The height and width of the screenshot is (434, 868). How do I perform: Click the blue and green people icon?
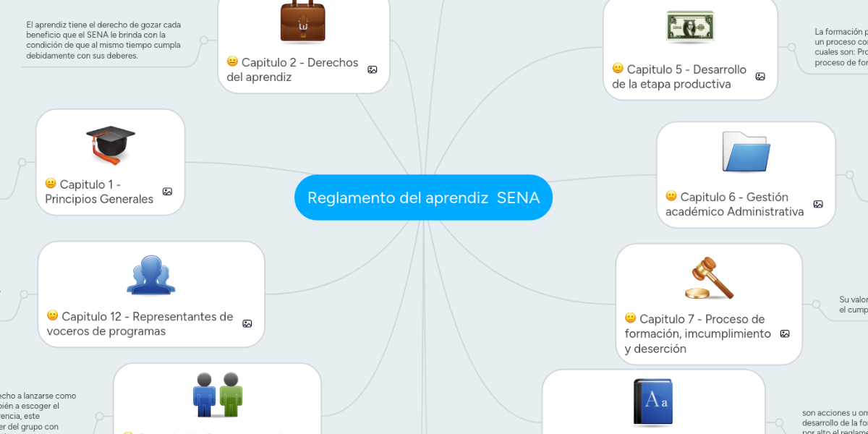218,394
